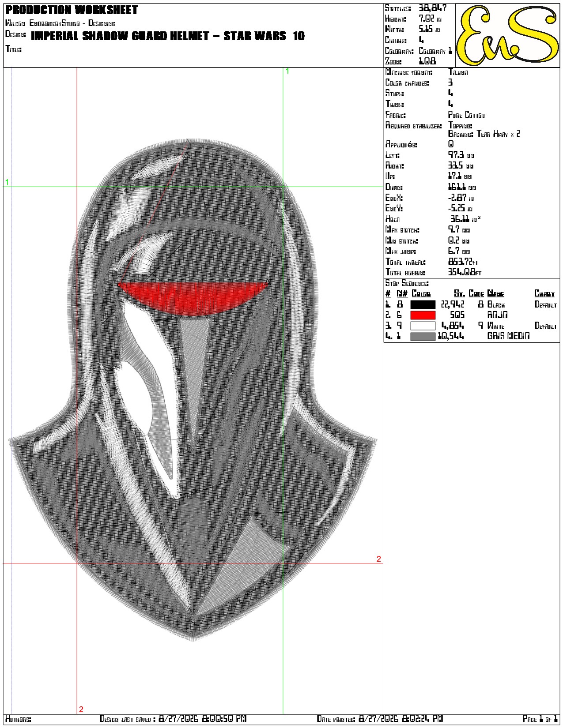
Task: Click the design title Imperial Shadow Guard Helmet
Action: pyautogui.click(x=168, y=36)
